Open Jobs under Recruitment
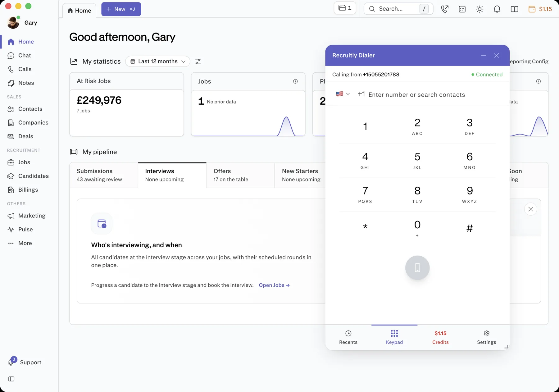Viewport: 559px width, 392px height. 24,162
